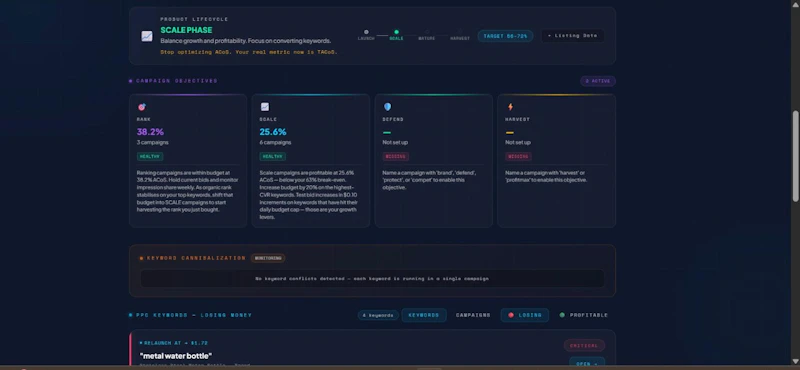Click the page vertical scrollbar thumb
Viewport: 800px width, 370px height.
795,156
